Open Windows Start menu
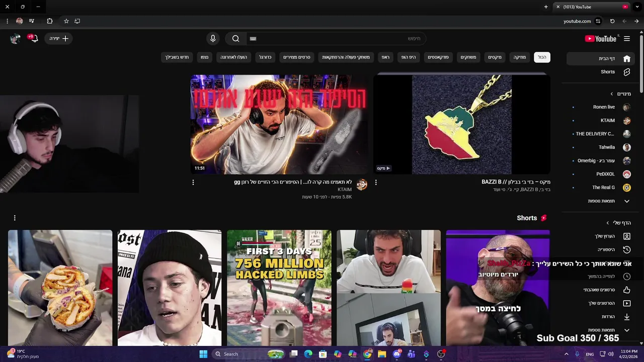Image resolution: width=644 pixels, height=362 pixels. [x=203, y=354]
